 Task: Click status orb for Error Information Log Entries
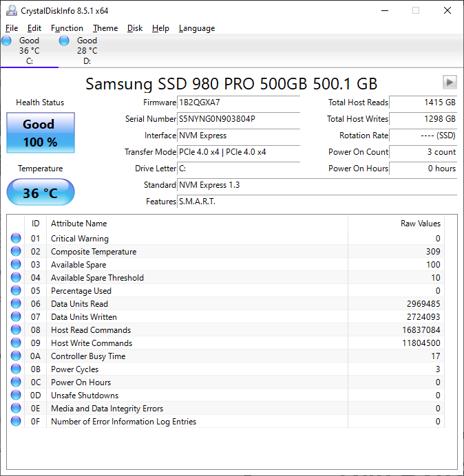(x=16, y=421)
